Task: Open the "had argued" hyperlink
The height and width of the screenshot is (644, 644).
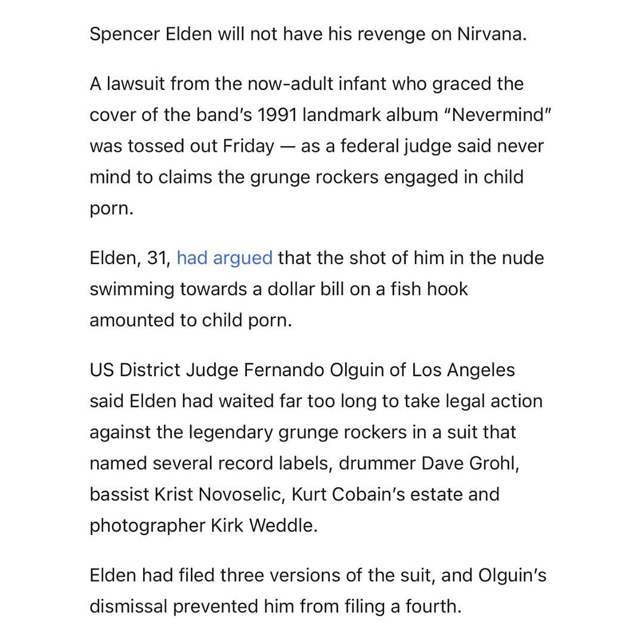Action: [224, 258]
